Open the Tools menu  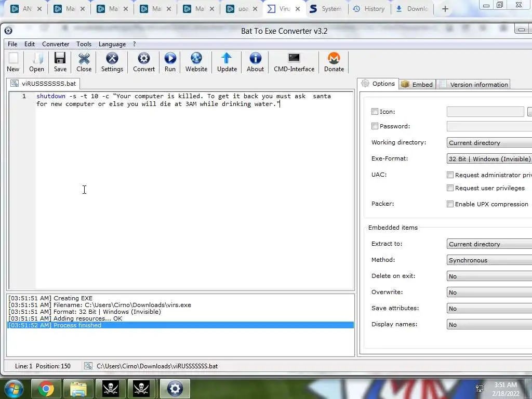(x=84, y=44)
